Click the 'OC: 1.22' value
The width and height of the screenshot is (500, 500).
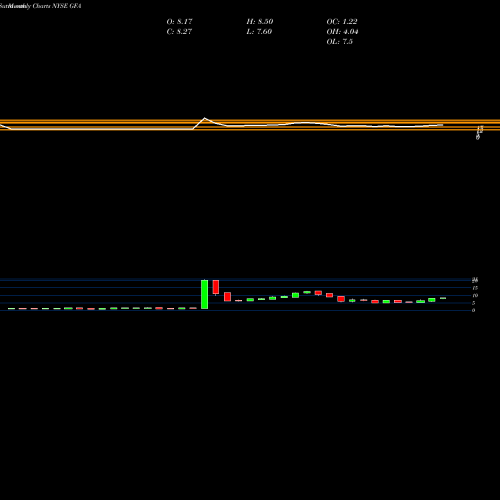coord(342,22)
